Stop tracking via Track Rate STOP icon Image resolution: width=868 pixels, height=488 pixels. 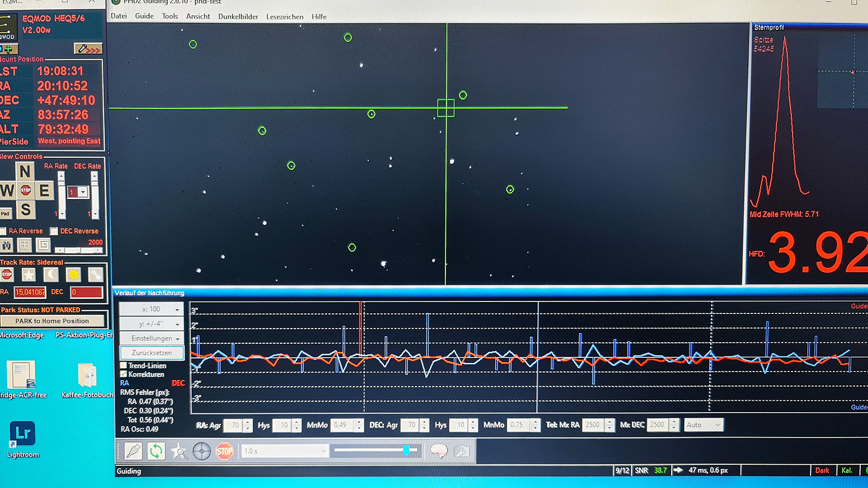point(7,275)
